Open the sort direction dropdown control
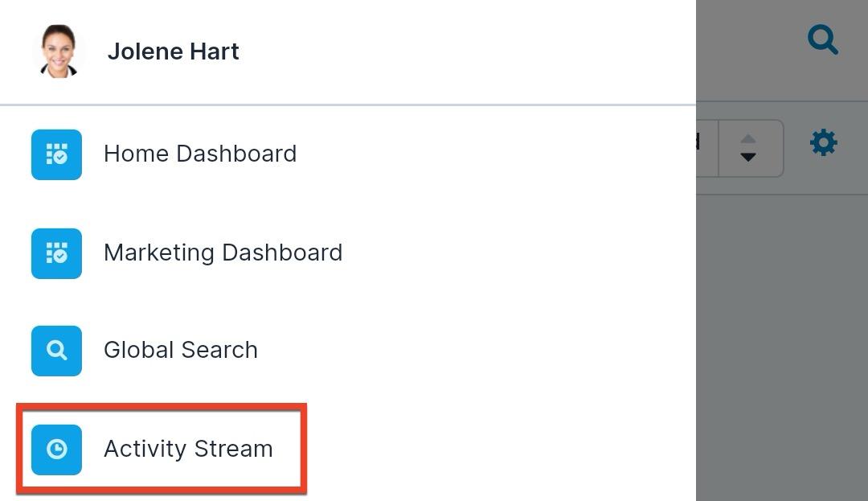The width and height of the screenshot is (868, 501). [751, 148]
